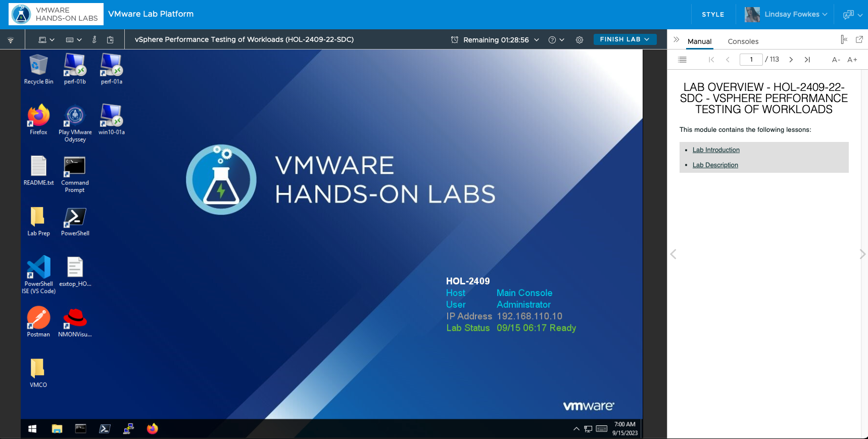Select the Postman desktop shortcut
The width and height of the screenshot is (868, 439).
(x=38, y=322)
